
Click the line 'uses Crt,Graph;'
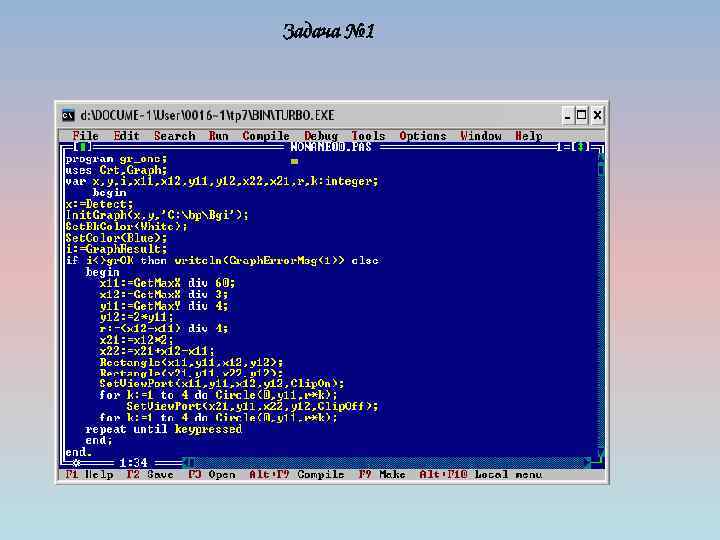(x=116, y=170)
